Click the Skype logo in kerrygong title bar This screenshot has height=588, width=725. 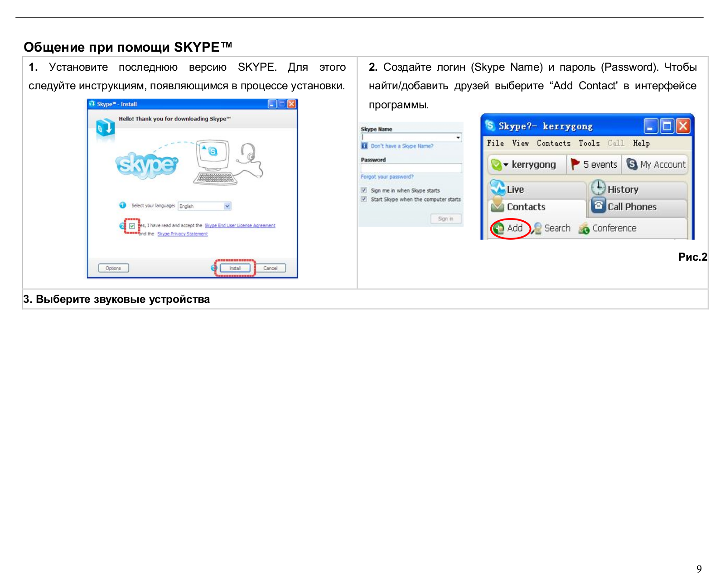click(490, 125)
